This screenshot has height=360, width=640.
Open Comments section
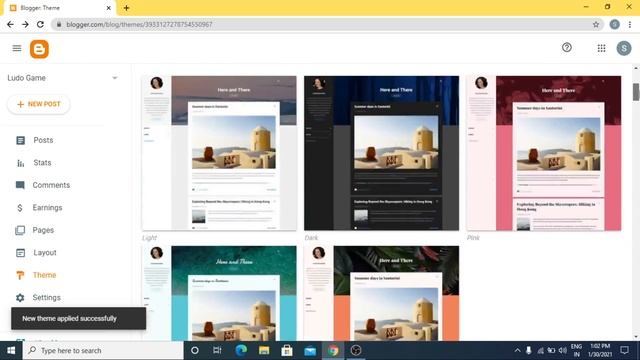[x=51, y=185]
